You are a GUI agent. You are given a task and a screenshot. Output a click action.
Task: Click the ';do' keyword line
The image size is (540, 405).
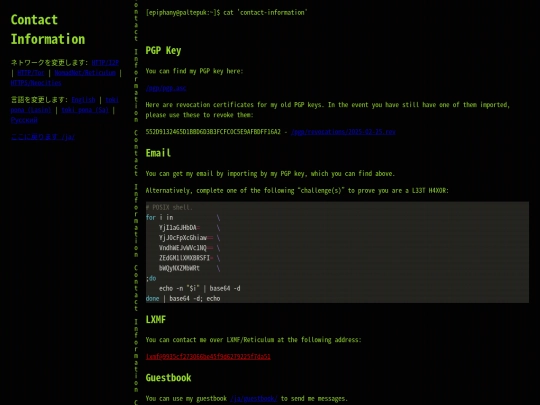click(x=151, y=278)
